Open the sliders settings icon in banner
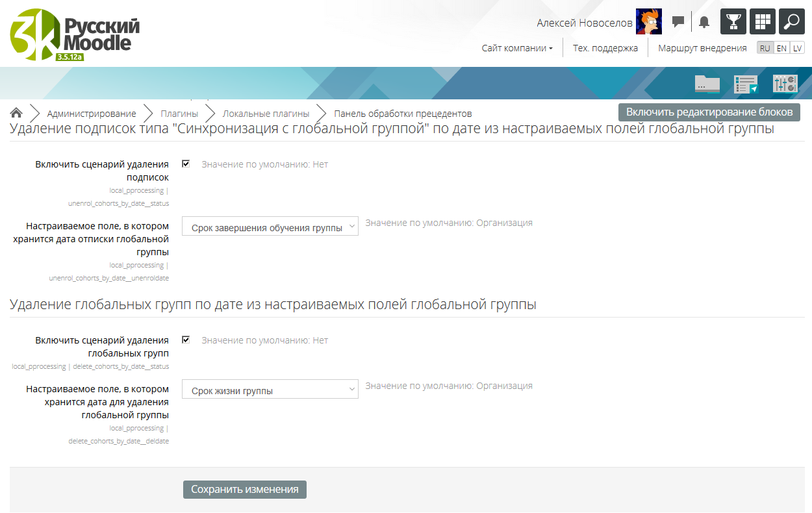This screenshot has width=812, height=513. pos(785,83)
